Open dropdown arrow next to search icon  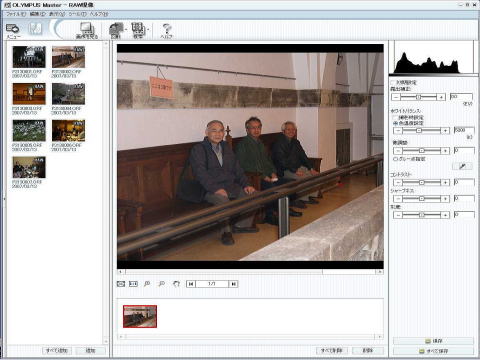tap(148, 30)
